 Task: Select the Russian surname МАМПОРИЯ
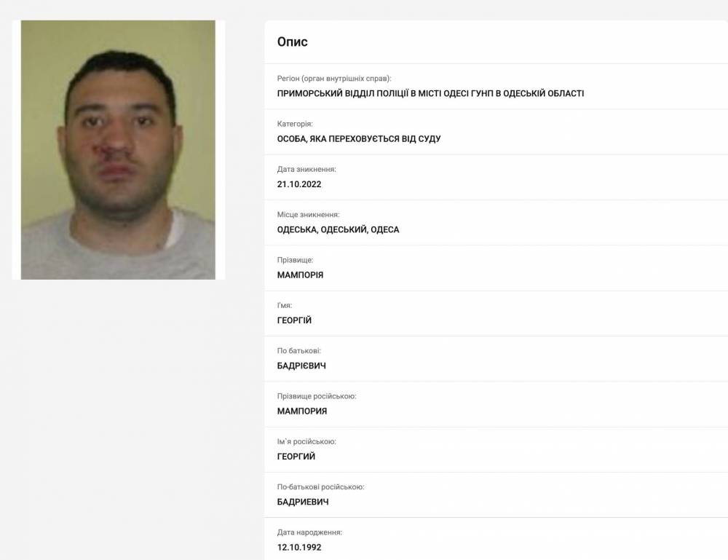pos(302,411)
